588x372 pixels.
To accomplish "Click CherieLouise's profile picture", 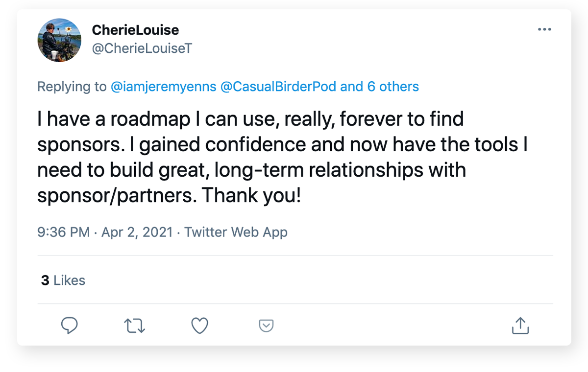I will coord(59,40).
